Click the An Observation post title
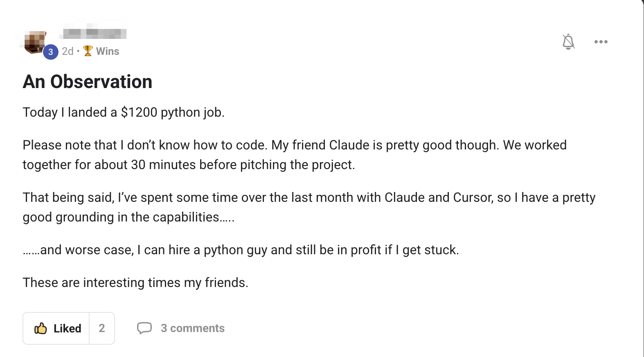The image size is (644, 357). [x=88, y=81]
